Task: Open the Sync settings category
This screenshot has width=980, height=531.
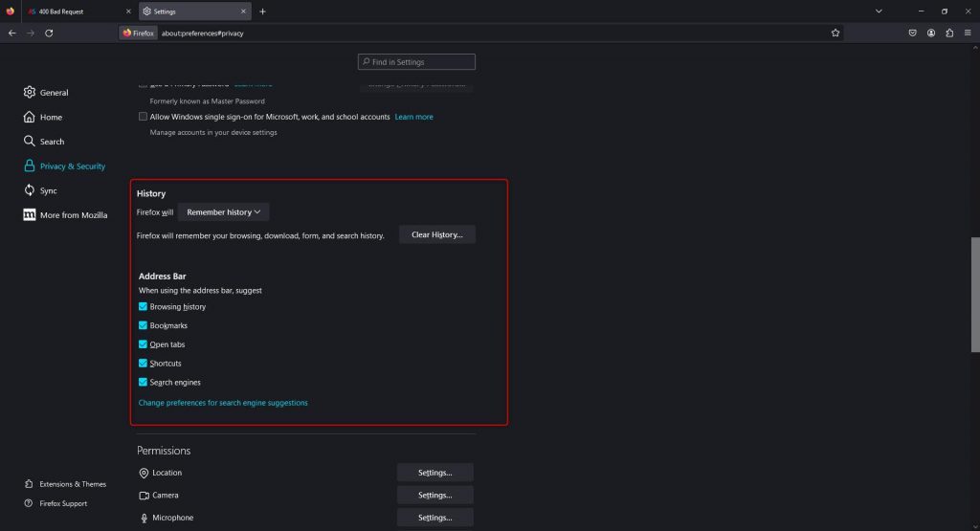Action: tap(48, 190)
